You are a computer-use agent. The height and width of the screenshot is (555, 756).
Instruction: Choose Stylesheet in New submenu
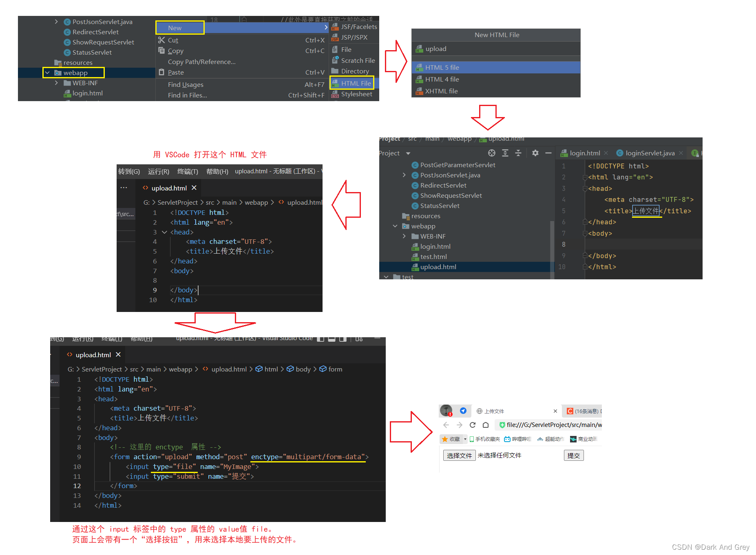coord(354,94)
